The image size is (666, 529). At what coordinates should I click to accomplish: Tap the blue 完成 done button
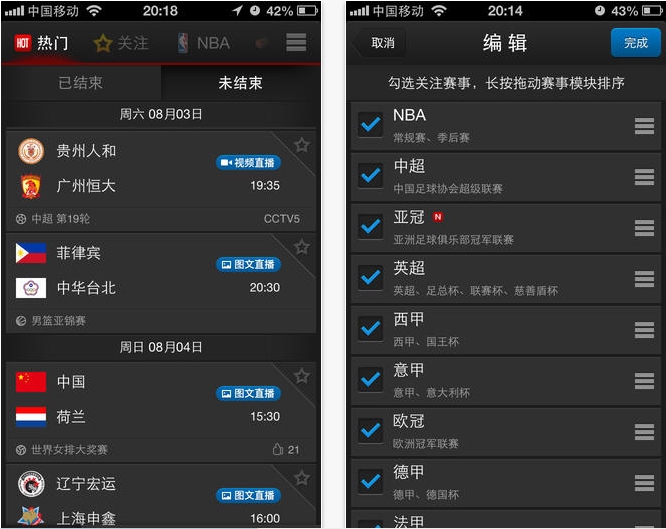[x=635, y=42]
